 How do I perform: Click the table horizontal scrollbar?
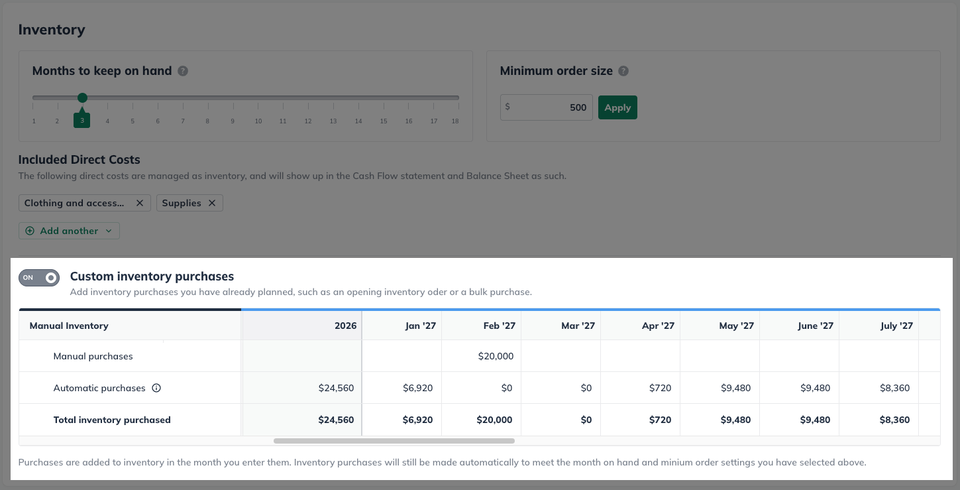coord(394,440)
